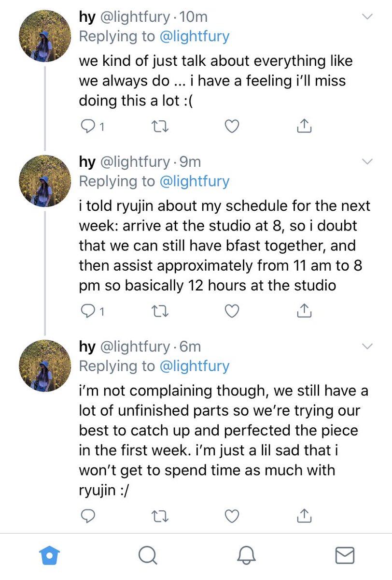Open the Notifications bell tab

[x=246, y=555]
